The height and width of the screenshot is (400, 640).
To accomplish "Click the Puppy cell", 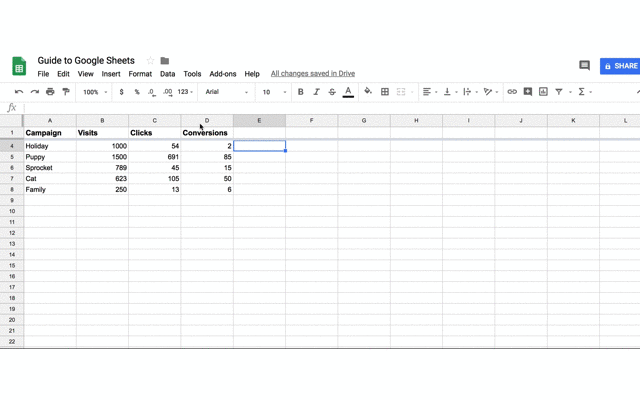I will point(50,157).
